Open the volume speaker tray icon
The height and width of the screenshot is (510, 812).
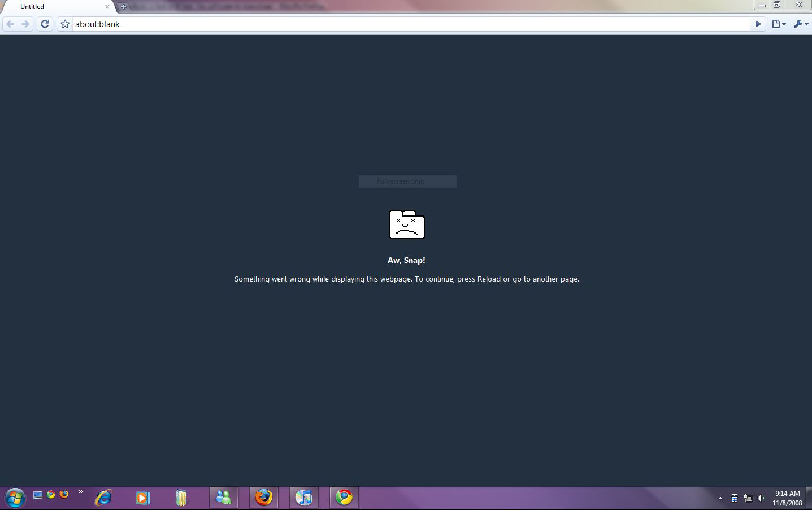click(761, 498)
